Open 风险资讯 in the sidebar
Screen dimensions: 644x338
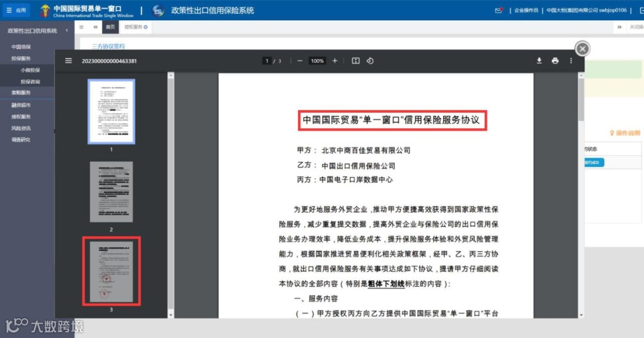[21, 128]
